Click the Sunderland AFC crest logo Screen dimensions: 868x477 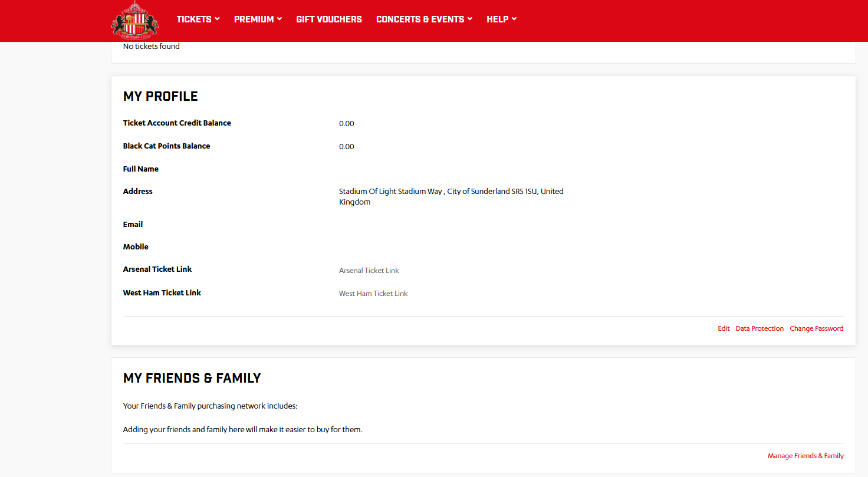point(135,20)
